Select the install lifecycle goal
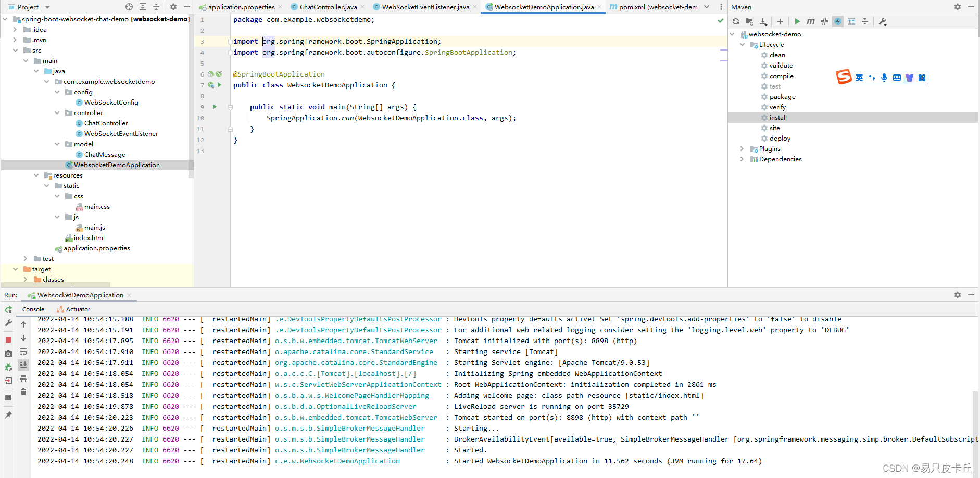This screenshot has height=478, width=980. pos(778,118)
